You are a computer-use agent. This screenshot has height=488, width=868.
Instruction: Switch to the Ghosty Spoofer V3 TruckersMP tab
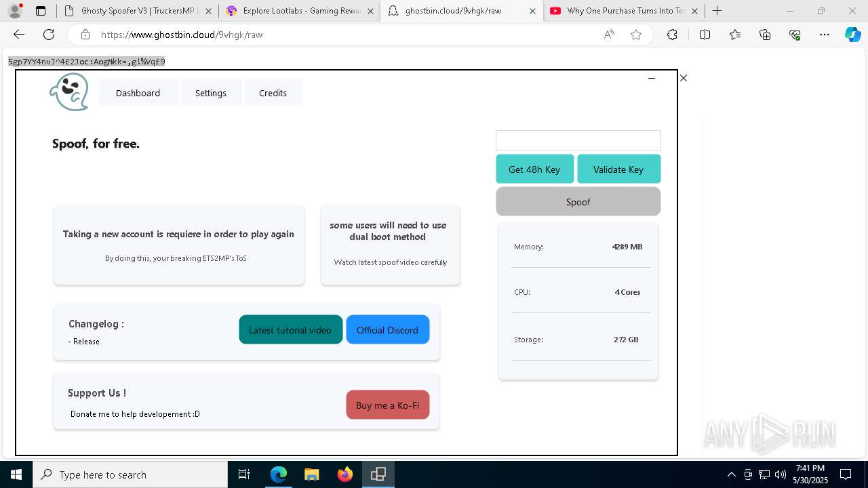pyautogui.click(x=139, y=11)
